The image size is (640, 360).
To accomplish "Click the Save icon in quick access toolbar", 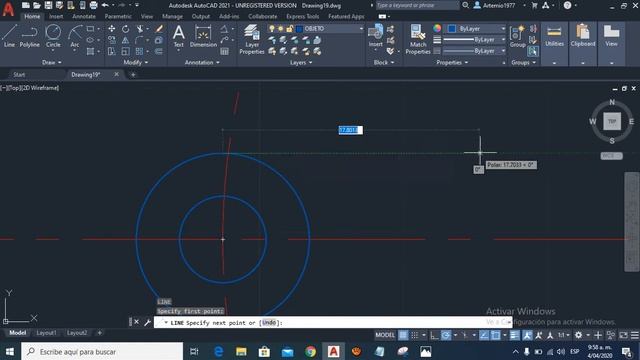I will (x=48, y=5).
